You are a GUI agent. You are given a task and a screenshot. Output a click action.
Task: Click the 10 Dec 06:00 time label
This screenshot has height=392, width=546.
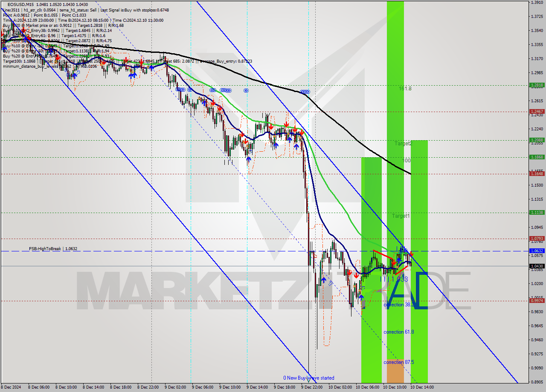pos(367,387)
